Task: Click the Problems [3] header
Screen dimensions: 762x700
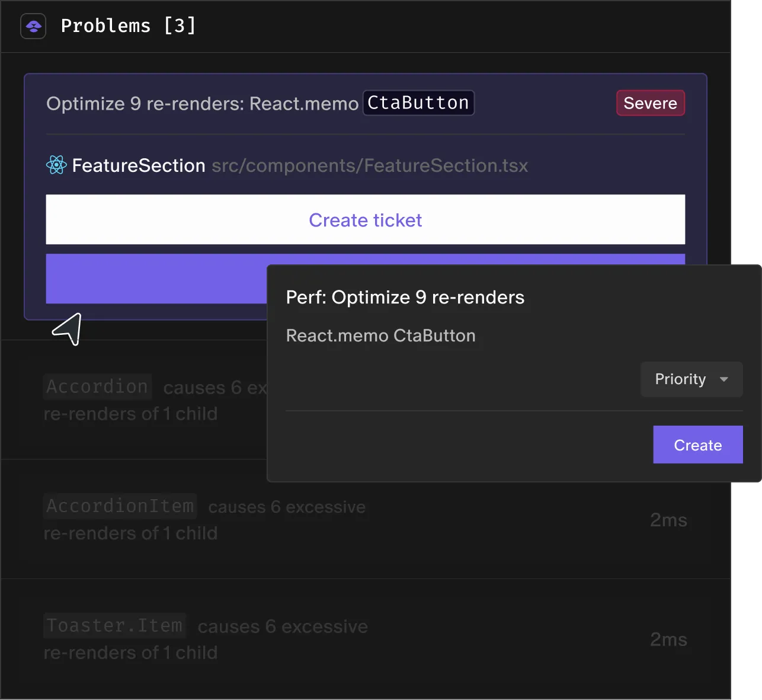Action: click(128, 25)
